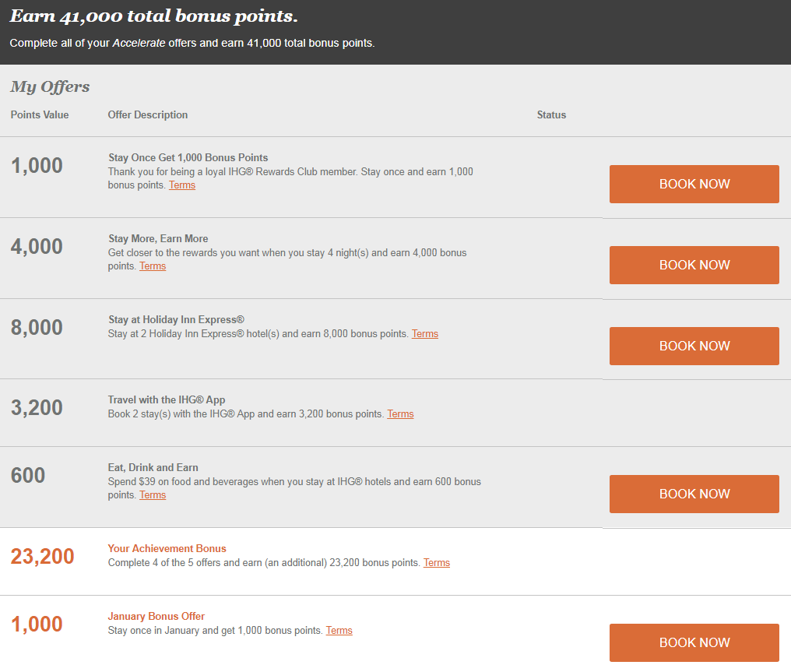The width and height of the screenshot is (791, 672).
Task: Click the Offer Description column header
Action: [148, 115]
